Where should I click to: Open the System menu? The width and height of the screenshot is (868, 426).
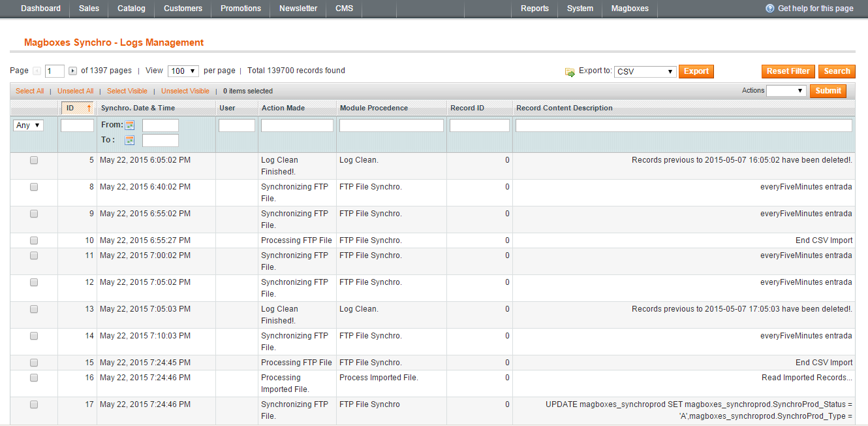pyautogui.click(x=580, y=8)
